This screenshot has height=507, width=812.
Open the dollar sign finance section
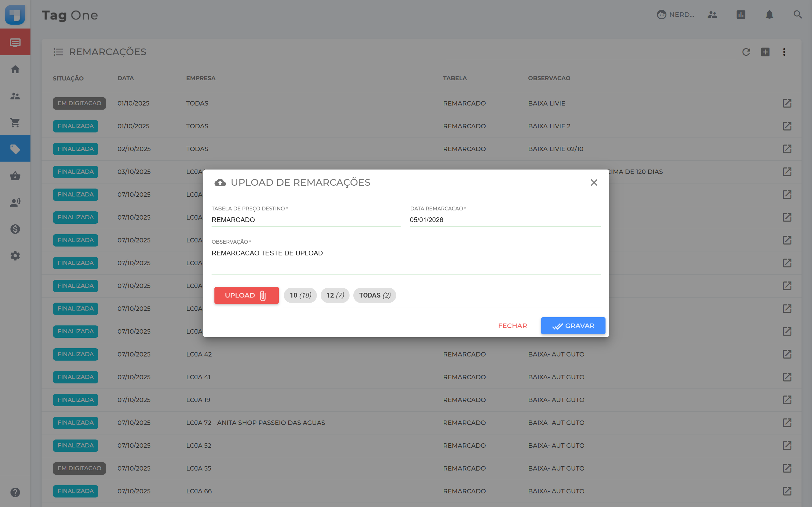[x=15, y=229]
